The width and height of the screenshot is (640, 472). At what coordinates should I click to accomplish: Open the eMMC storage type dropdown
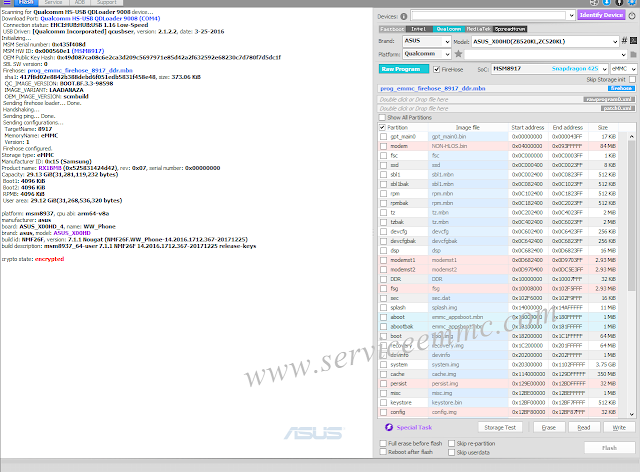coord(623,69)
